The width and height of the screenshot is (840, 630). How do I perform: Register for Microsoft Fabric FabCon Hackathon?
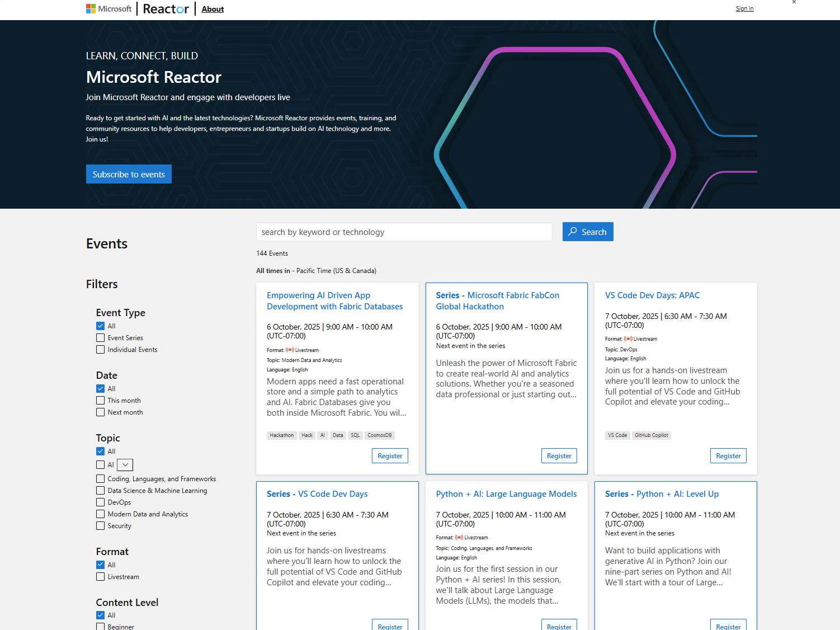coord(559,456)
